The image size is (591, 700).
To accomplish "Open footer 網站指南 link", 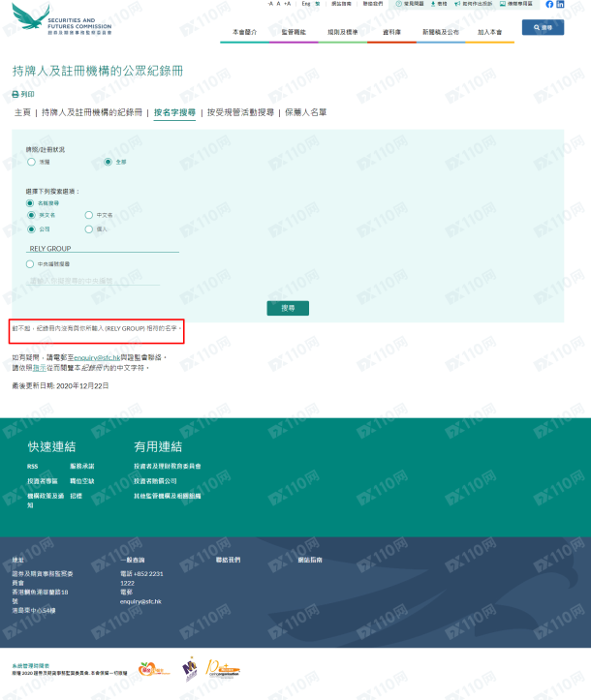I will pyautogui.click(x=310, y=560).
